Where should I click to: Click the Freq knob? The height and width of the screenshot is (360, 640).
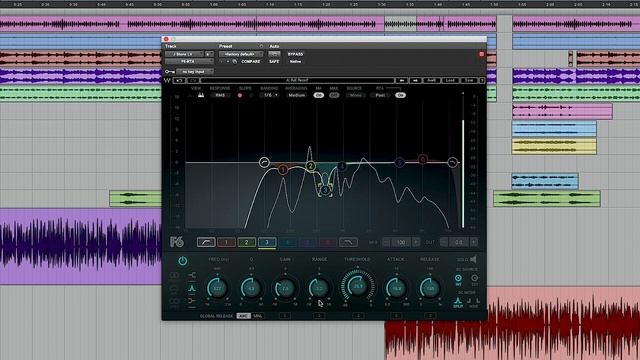(x=217, y=288)
